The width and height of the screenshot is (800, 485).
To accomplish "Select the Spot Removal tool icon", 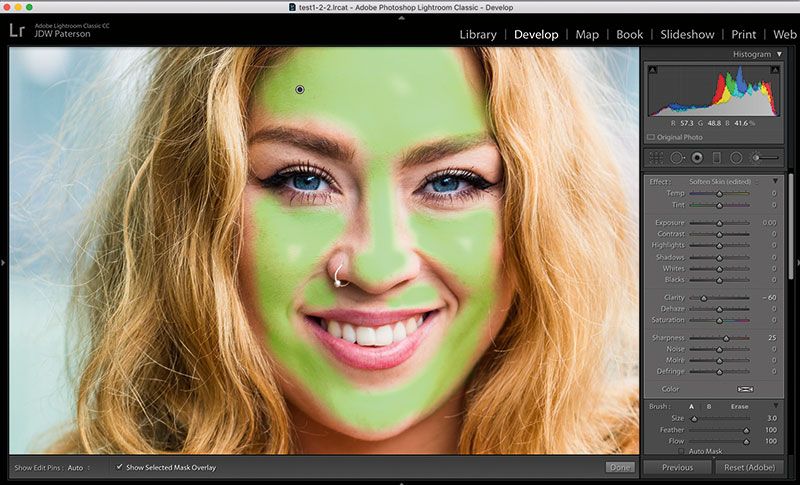I will click(678, 158).
